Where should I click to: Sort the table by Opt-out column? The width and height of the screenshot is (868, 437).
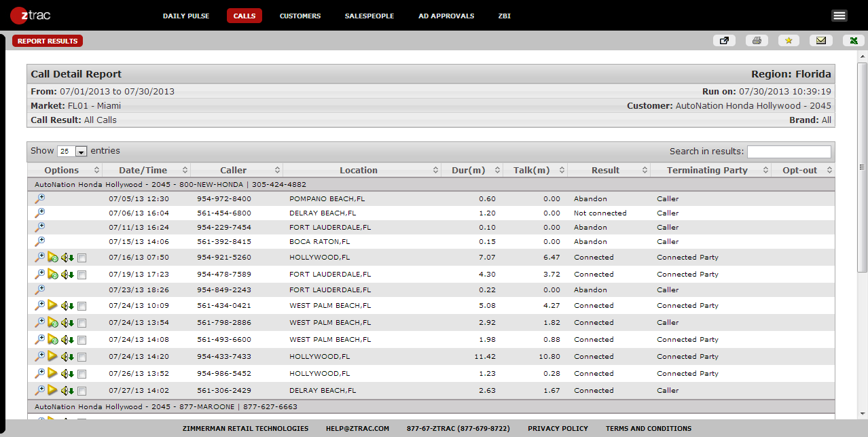tap(803, 170)
